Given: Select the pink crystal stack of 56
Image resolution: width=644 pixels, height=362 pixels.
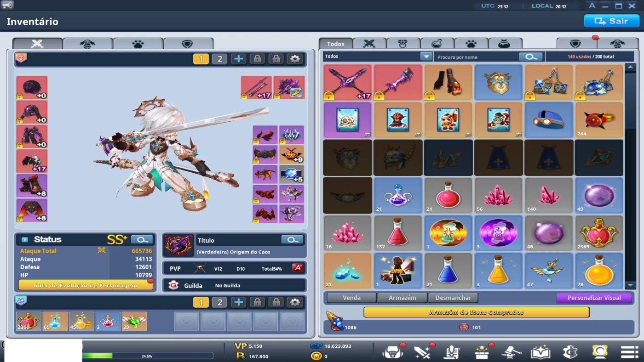Looking at the screenshot, I should click(x=498, y=195).
